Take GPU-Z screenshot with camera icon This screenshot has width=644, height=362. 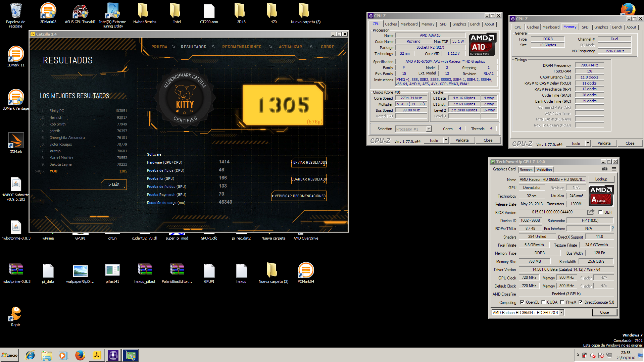604,169
